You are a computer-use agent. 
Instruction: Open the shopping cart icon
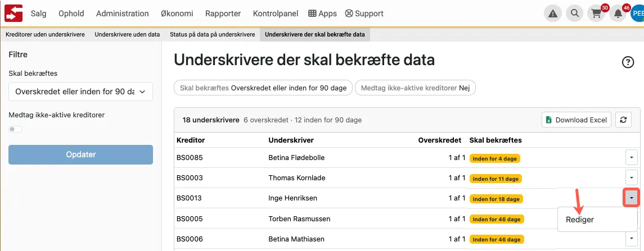[x=596, y=13]
